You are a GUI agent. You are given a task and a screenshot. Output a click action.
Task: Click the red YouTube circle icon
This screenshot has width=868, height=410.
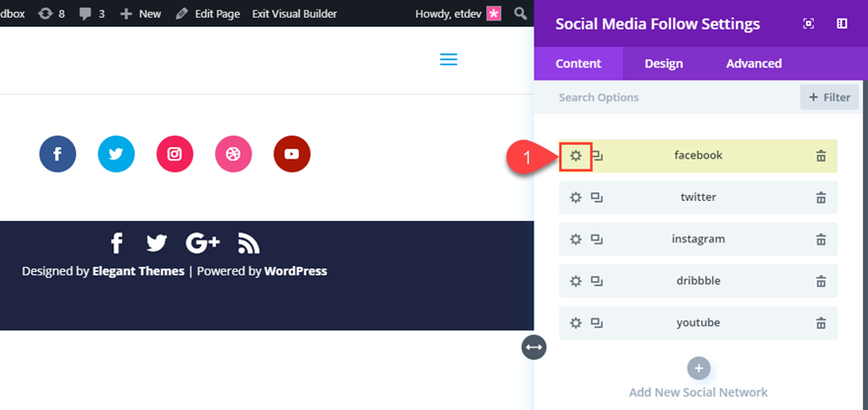(x=292, y=154)
